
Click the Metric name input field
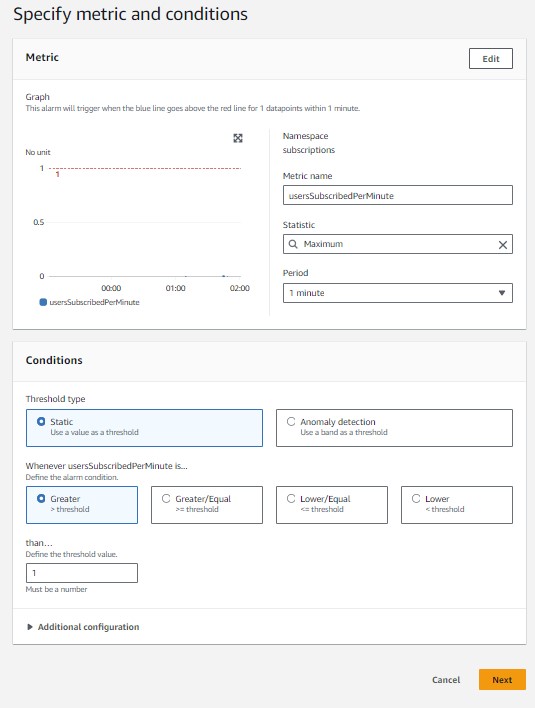point(398,195)
